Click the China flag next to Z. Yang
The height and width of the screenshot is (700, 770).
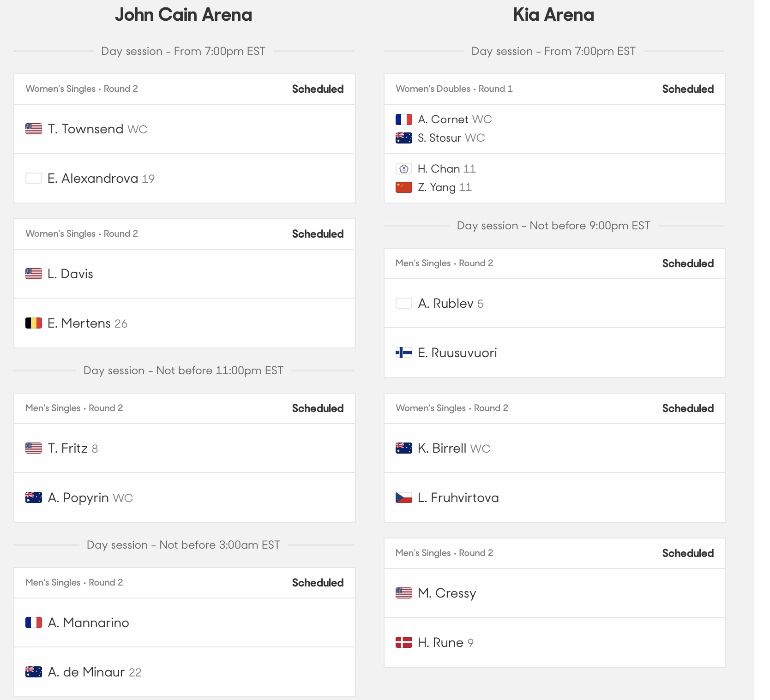point(404,187)
